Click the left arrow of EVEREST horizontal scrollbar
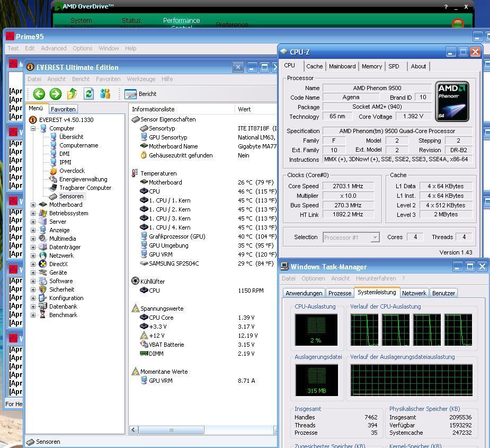 [133, 430]
